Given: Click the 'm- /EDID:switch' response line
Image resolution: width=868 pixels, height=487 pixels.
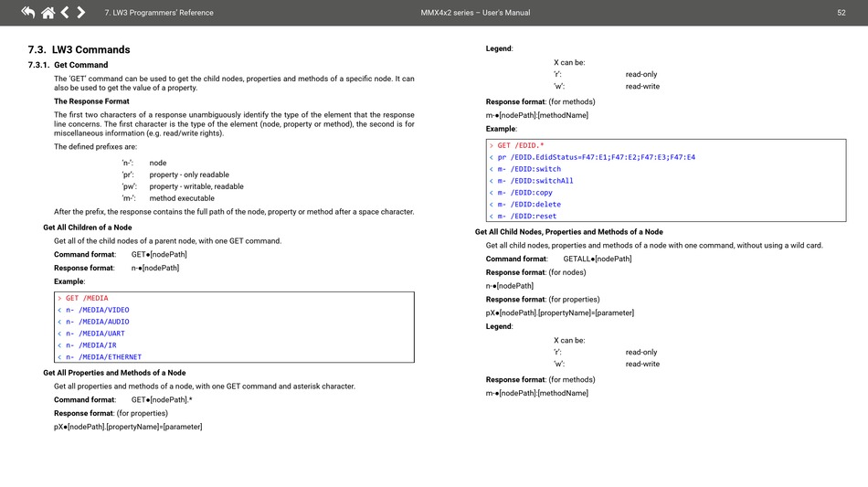Looking at the screenshot, I should 524,169.
